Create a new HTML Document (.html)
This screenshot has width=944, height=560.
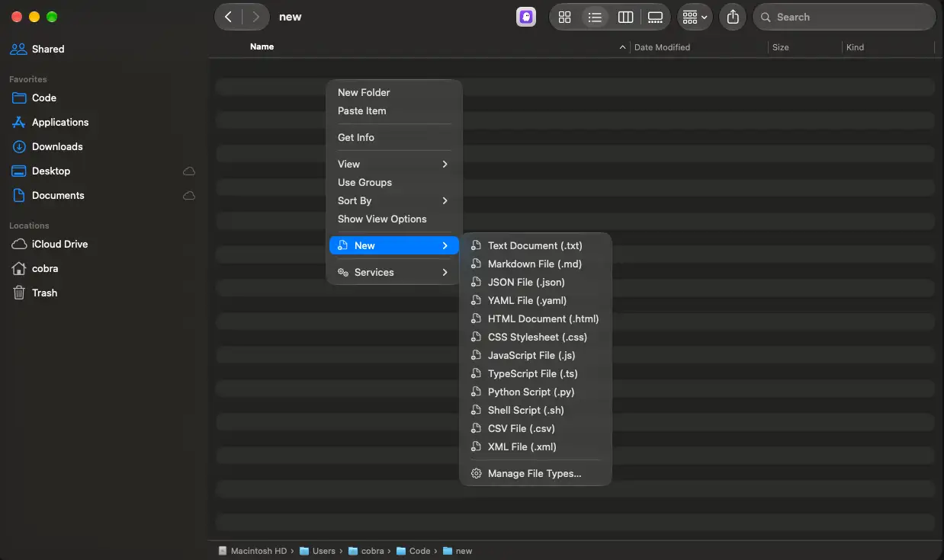tap(535, 318)
